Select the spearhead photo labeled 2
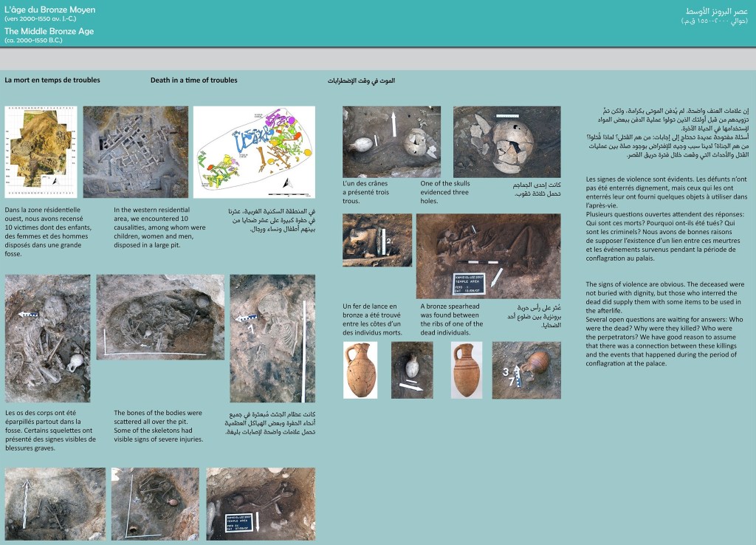 [x=377, y=240]
